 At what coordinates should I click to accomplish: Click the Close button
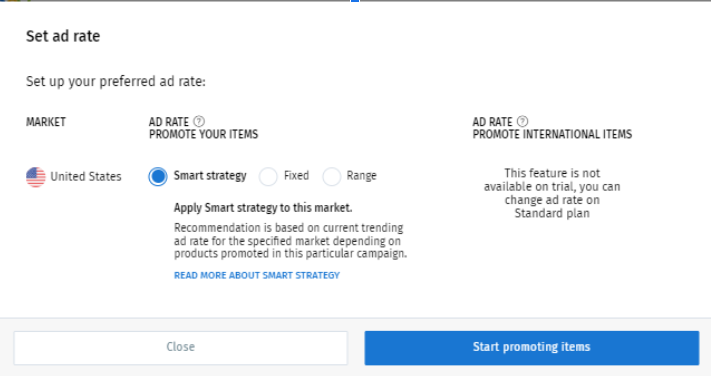(x=180, y=348)
